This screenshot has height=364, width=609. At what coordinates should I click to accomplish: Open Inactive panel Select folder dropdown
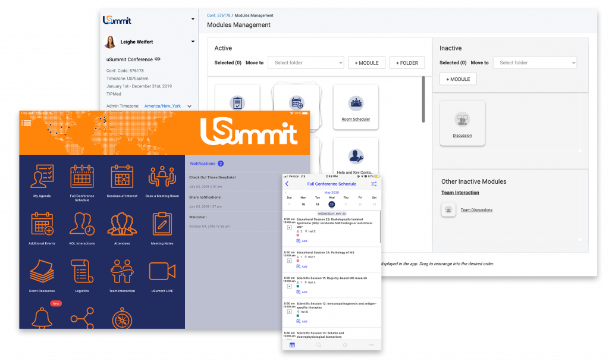535,62
